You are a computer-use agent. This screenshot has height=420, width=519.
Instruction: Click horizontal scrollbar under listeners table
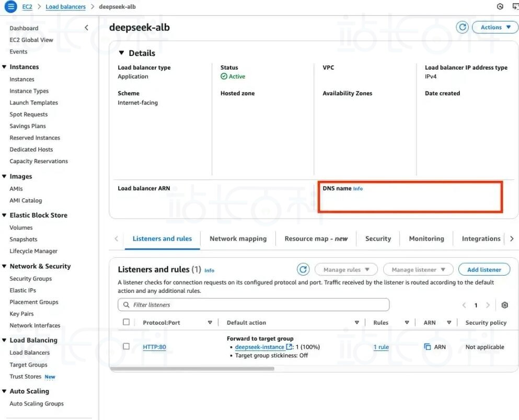click(192, 369)
